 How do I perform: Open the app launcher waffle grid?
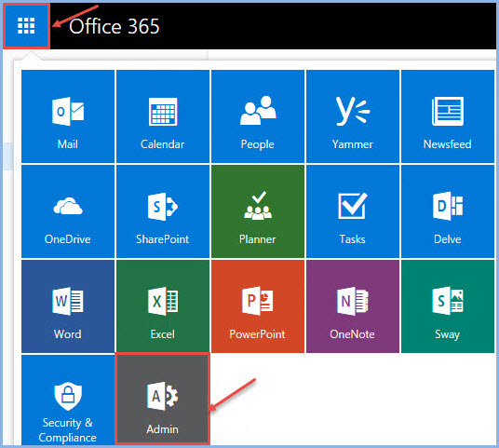[x=26, y=26]
